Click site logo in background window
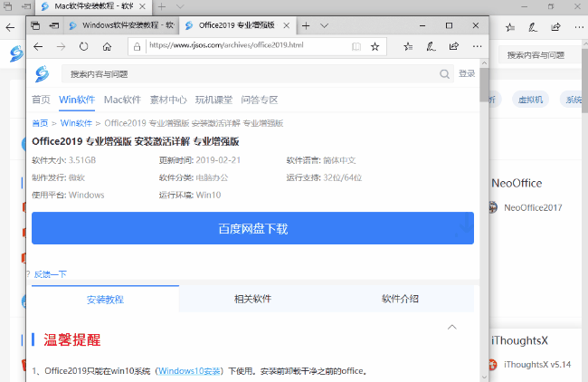Image resolution: width=588 pixels, height=382 pixels. 16,53
